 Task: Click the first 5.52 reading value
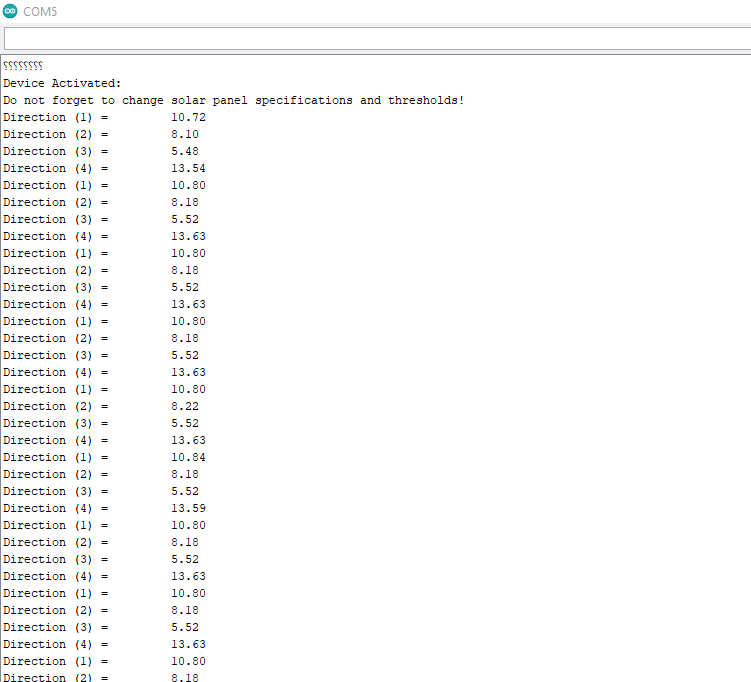coord(185,220)
